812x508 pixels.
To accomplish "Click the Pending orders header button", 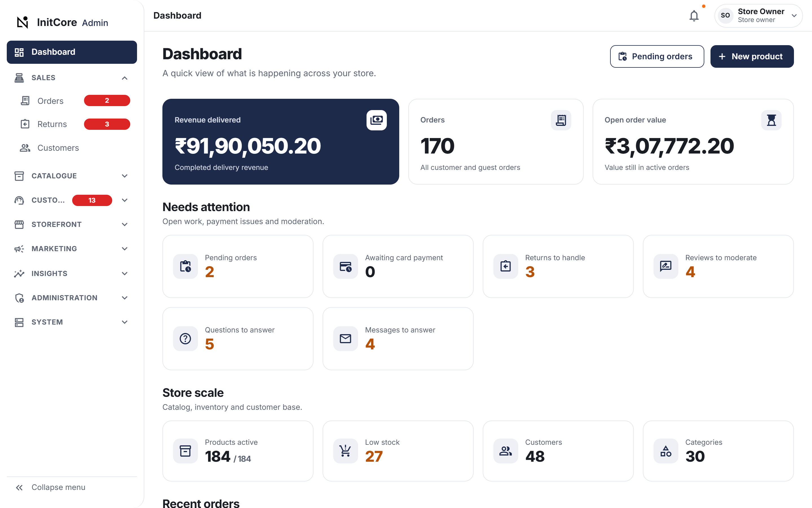I will tap(657, 56).
